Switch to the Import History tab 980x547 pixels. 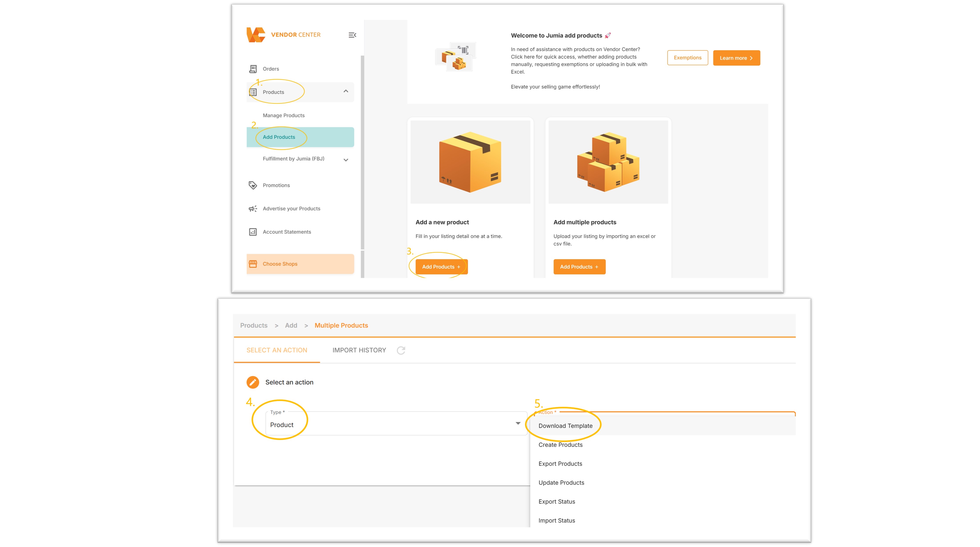pos(359,350)
